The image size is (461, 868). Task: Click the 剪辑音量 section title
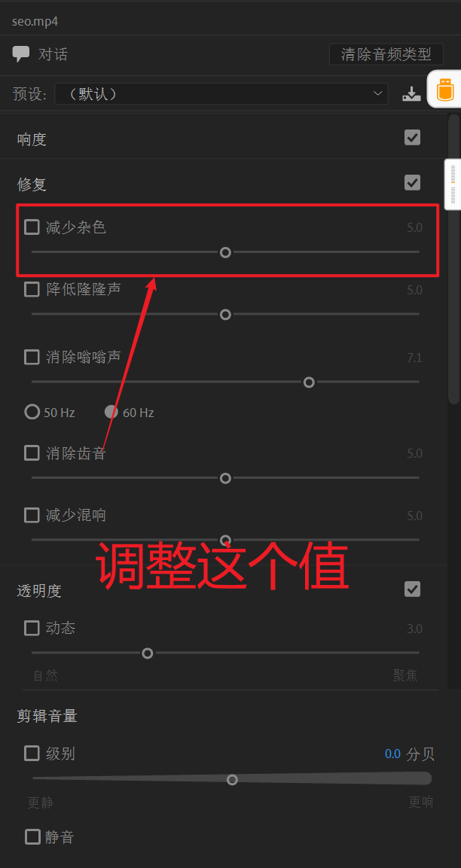click(x=47, y=716)
